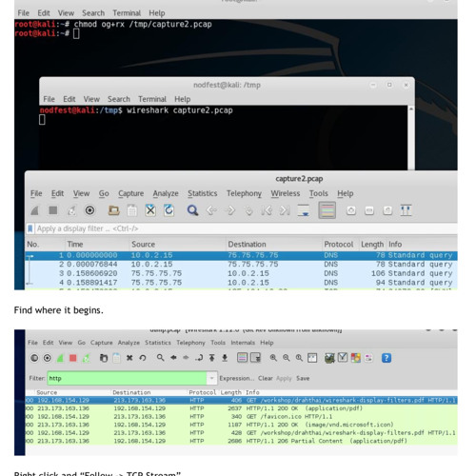
Task: Expand the http filter history dropdown
Action: tap(211, 378)
